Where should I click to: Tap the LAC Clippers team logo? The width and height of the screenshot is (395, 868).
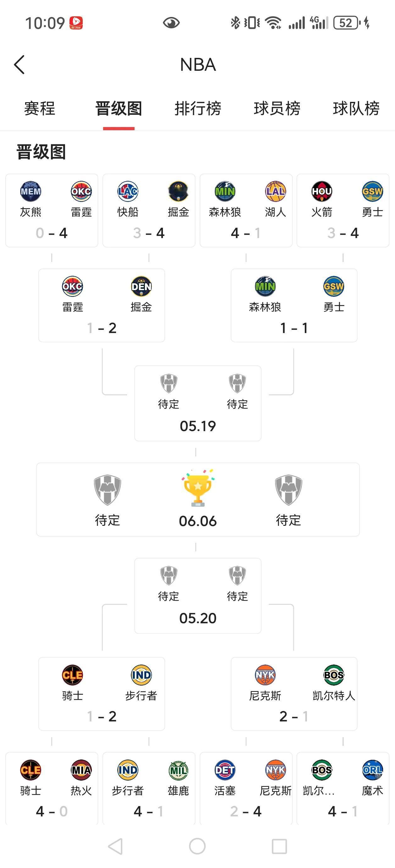coord(128,191)
